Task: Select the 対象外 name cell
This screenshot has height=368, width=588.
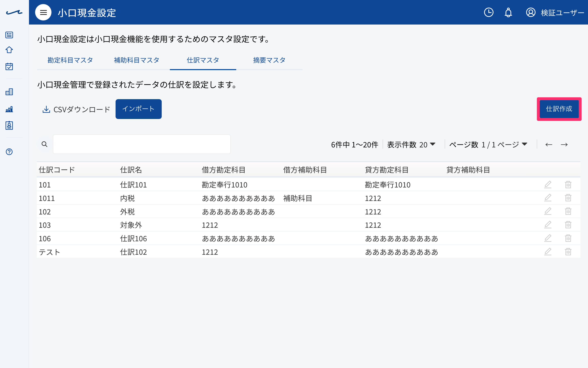Action: (x=131, y=225)
